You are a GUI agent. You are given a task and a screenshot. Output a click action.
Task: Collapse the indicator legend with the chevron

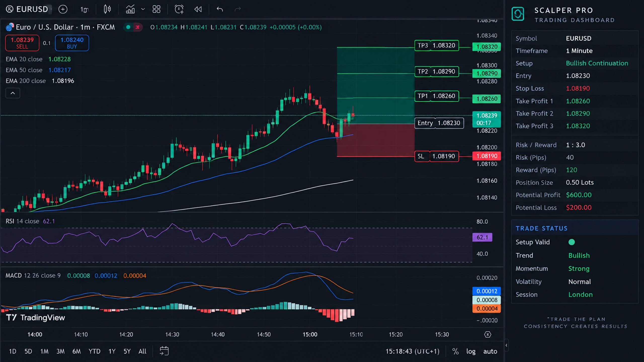pyautogui.click(x=13, y=93)
